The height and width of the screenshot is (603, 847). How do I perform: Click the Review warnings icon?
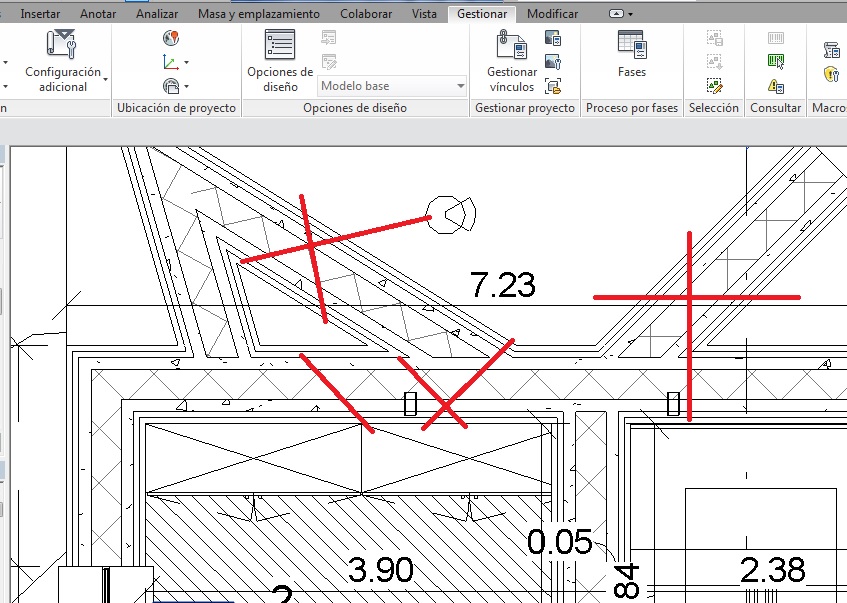pos(776,87)
